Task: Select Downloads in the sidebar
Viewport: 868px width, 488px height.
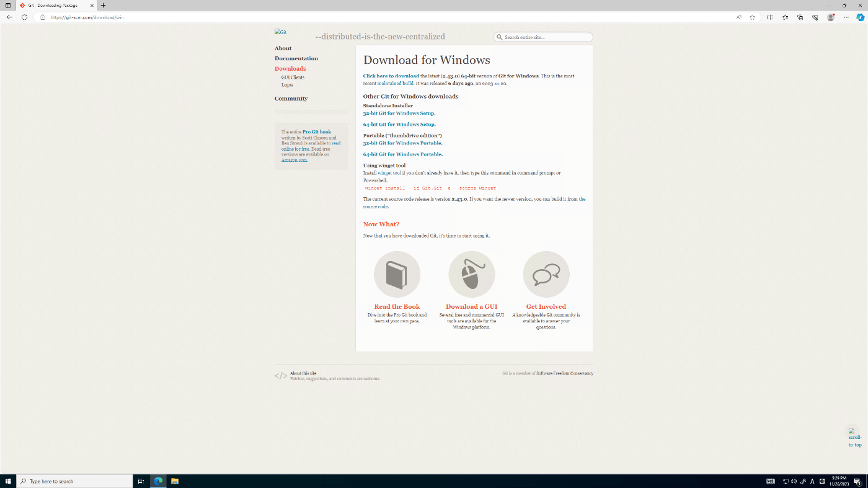Action: click(x=290, y=69)
